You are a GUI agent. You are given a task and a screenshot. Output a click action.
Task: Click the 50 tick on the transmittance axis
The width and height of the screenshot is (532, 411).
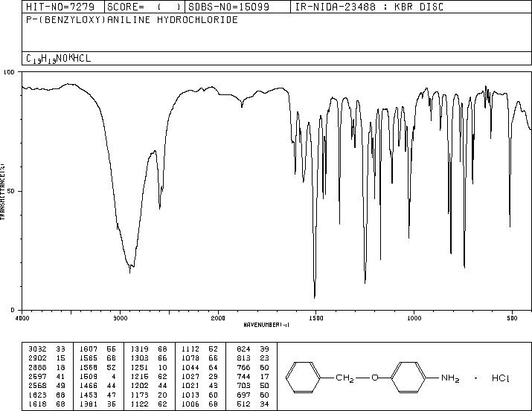(x=12, y=191)
